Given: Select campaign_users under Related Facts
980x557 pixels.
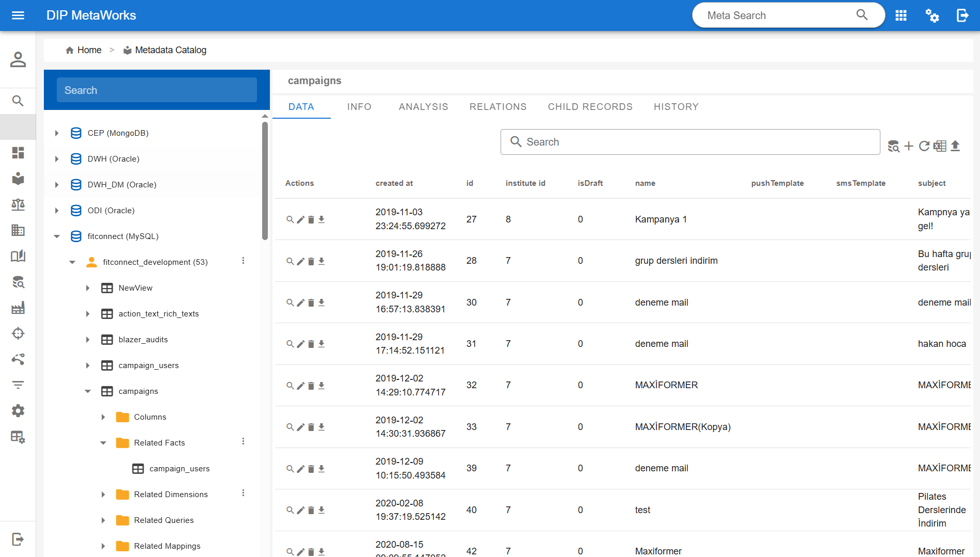Looking at the screenshot, I should pos(180,469).
